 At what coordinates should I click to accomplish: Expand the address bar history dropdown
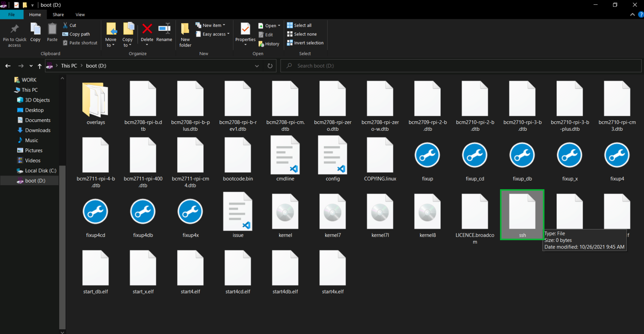tap(257, 66)
